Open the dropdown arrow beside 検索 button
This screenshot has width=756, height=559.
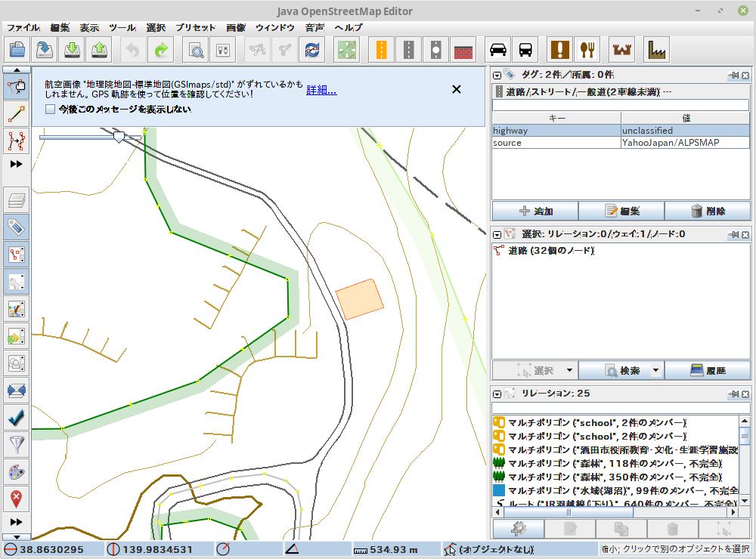pos(655,371)
